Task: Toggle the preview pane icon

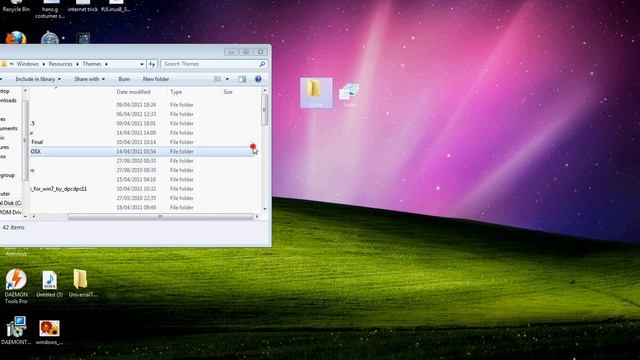Action: (242, 79)
